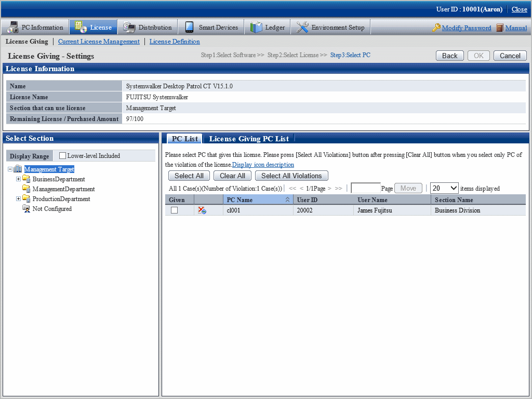
Task: Click Select All Violations button
Action: click(291, 176)
